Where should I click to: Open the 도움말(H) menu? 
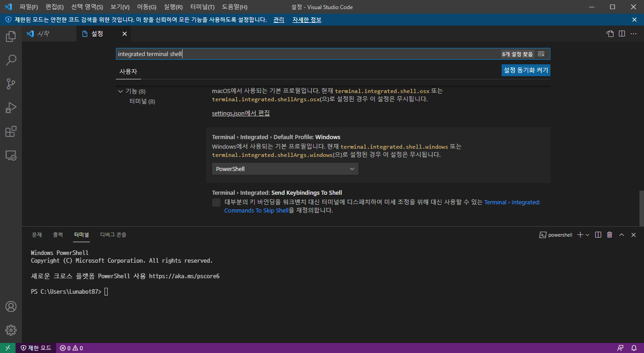tap(235, 7)
